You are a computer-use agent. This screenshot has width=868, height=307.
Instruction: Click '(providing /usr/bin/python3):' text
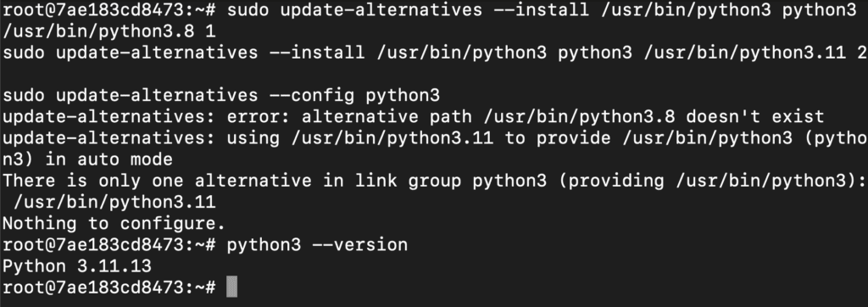[712, 181]
